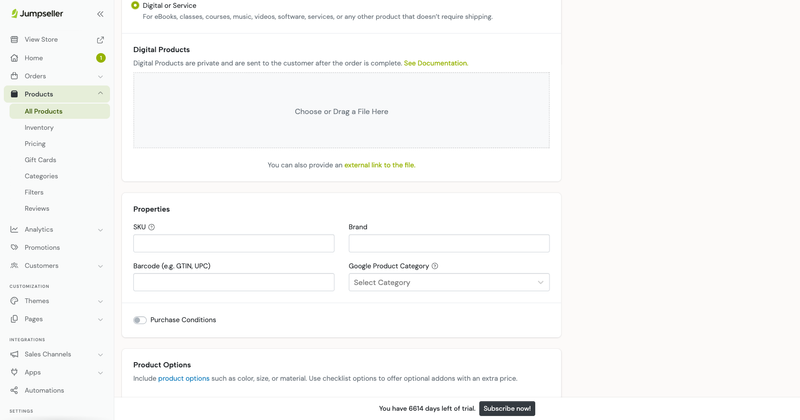Select Digital or Service radio button

click(x=135, y=5)
